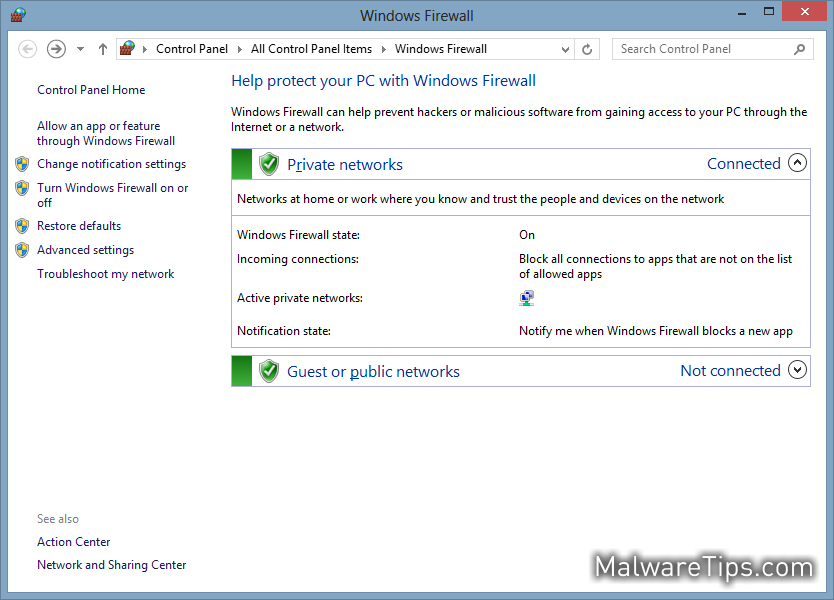Click the Windows Firewall state On value
This screenshot has width=834, height=600.
coord(527,235)
